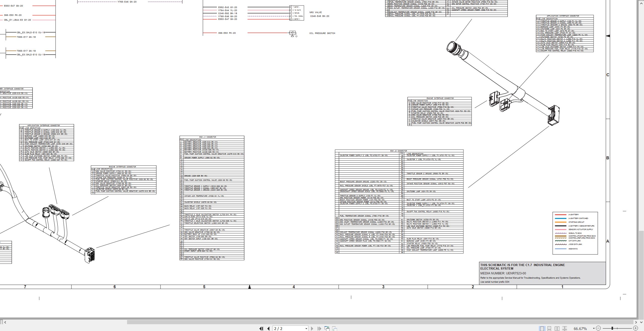Click the previous view icon

click(x=327, y=328)
